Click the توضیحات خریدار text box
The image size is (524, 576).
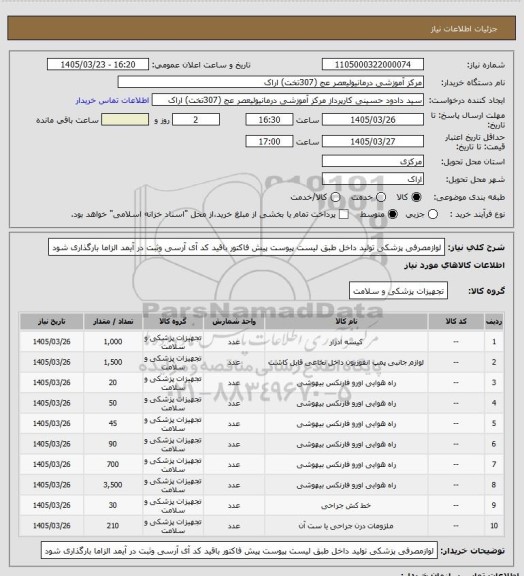click(239, 551)
